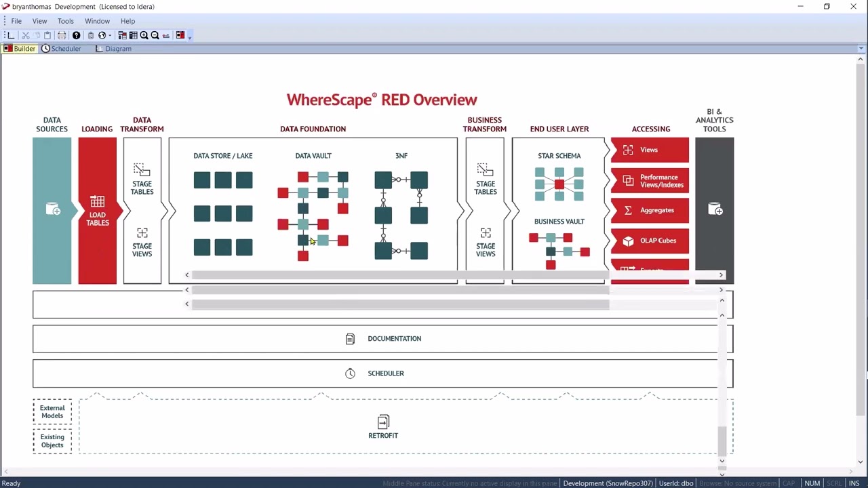Click the red-black Builder toolbar icon

tap(180, 35)
